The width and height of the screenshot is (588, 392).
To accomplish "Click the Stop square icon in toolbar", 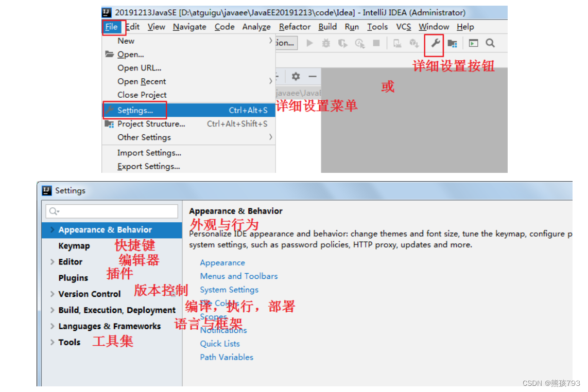I will tap(376, 43).
